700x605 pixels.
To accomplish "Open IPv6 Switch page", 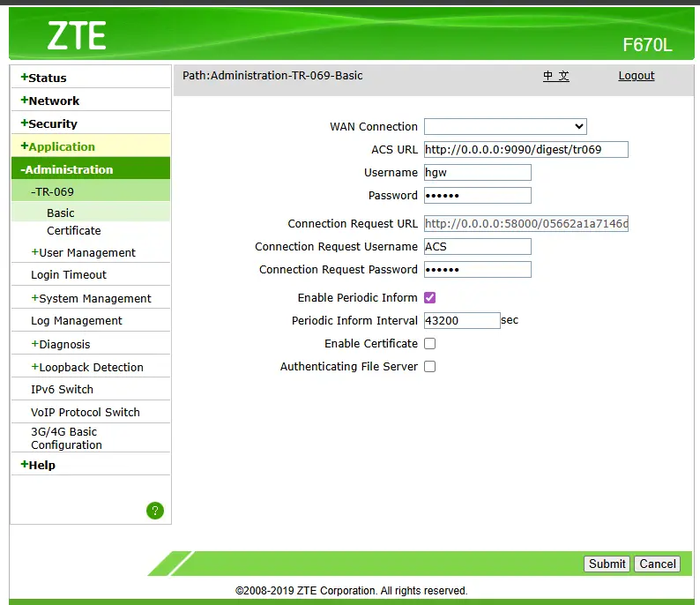I will (x=62, y=389).
